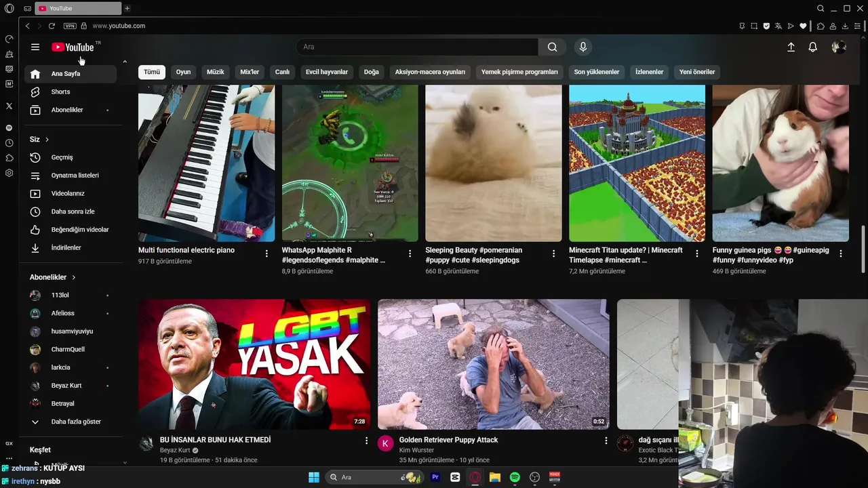Click the Beyaz Kurt channel name link
This screenshot has width=868, height=488.
175,450
